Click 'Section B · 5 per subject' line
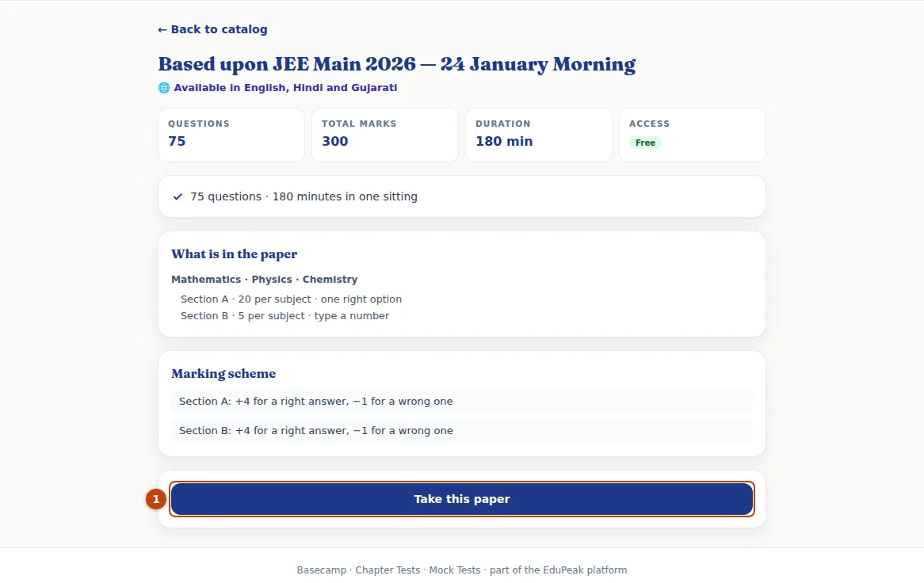Viewport: 924px width, 583px height. point(284,315)
